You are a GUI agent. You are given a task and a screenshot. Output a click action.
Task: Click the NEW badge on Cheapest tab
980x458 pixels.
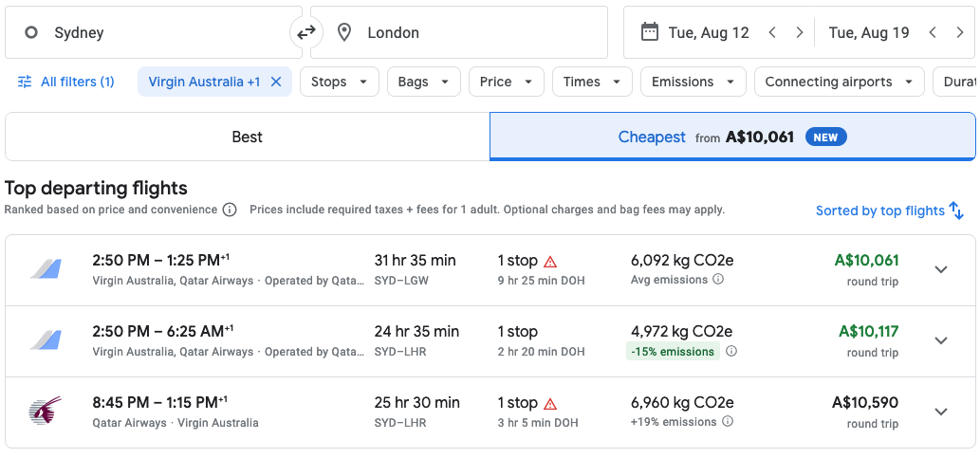point(825,137)
